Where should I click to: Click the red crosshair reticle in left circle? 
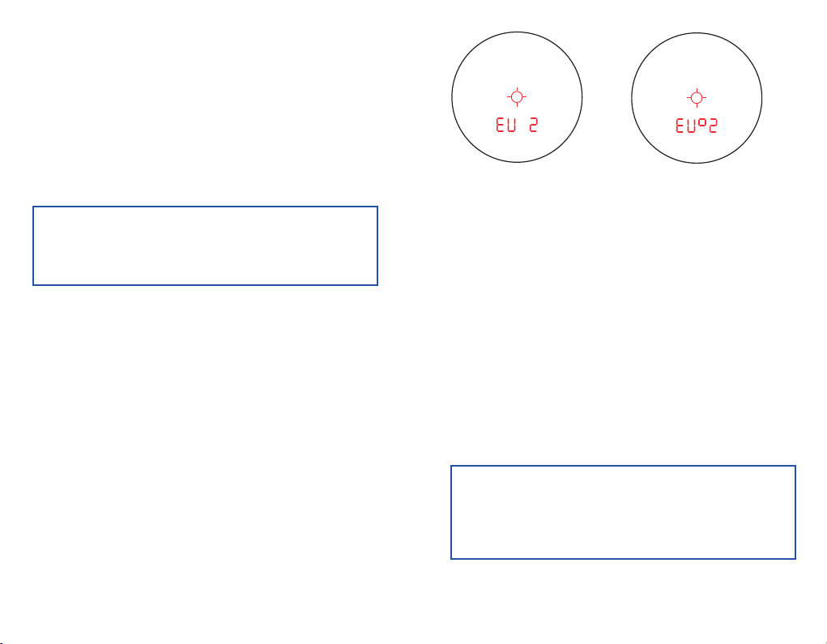click(x=517, y=97)
